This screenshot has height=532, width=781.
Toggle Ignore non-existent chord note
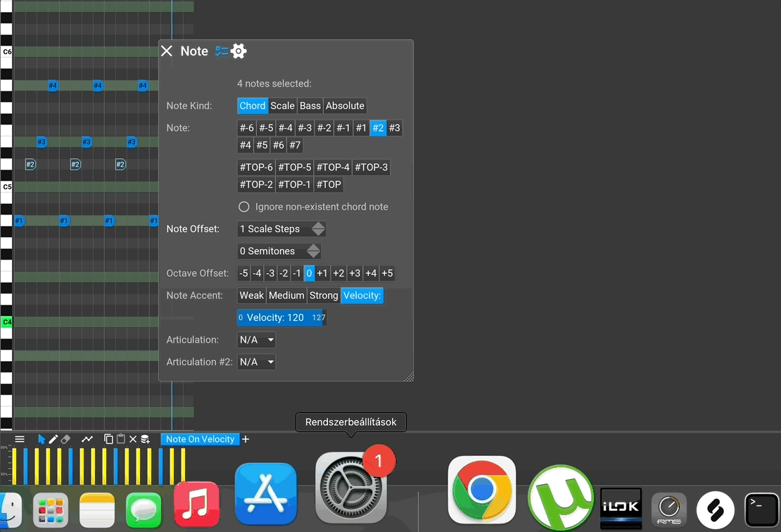click(x=243, y=207)
